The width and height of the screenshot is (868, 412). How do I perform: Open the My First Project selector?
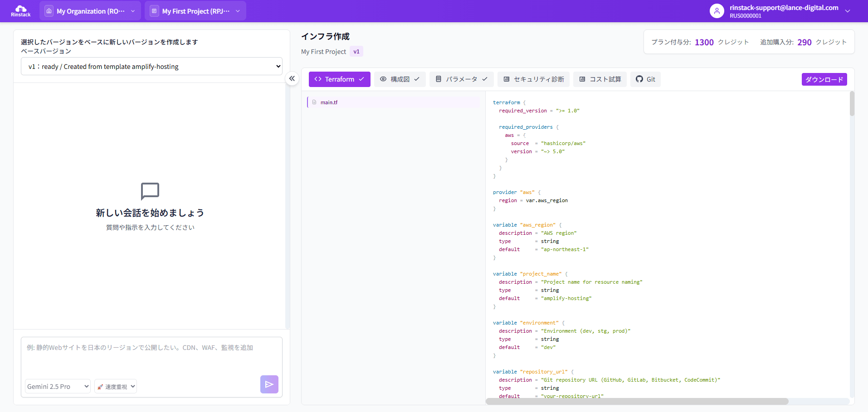point(195,11)
